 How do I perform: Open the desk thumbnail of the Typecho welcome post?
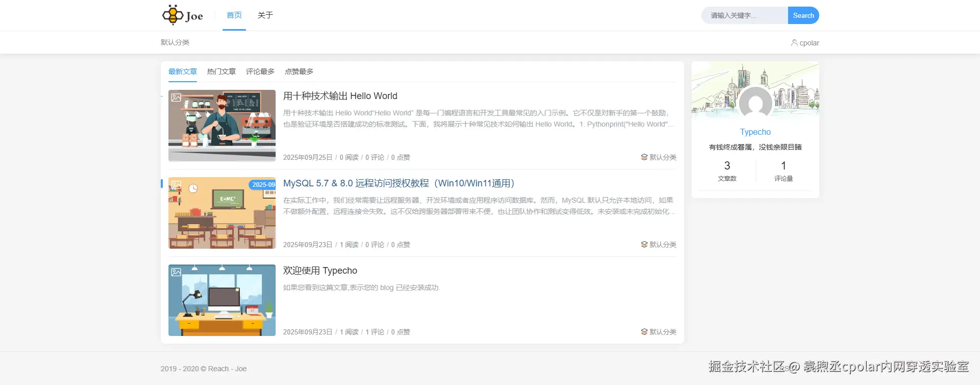pyautogui.click(x=222, y=300)
